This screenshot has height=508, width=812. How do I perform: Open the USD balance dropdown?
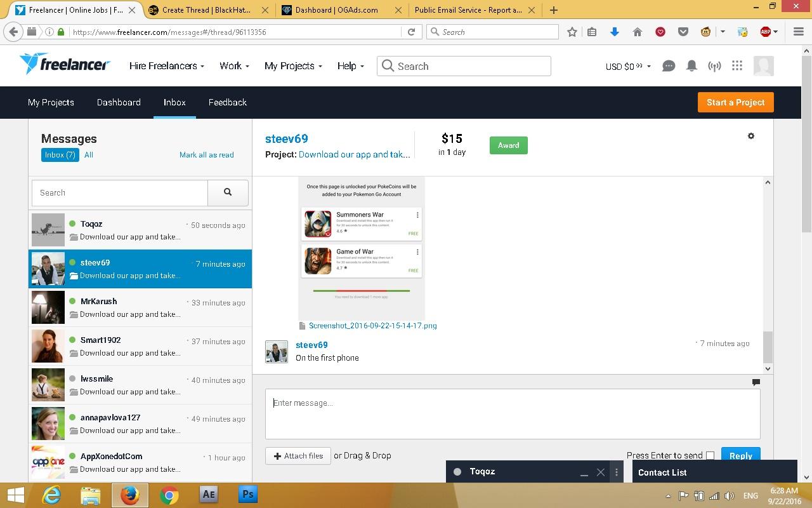click(x=628, y=66)
